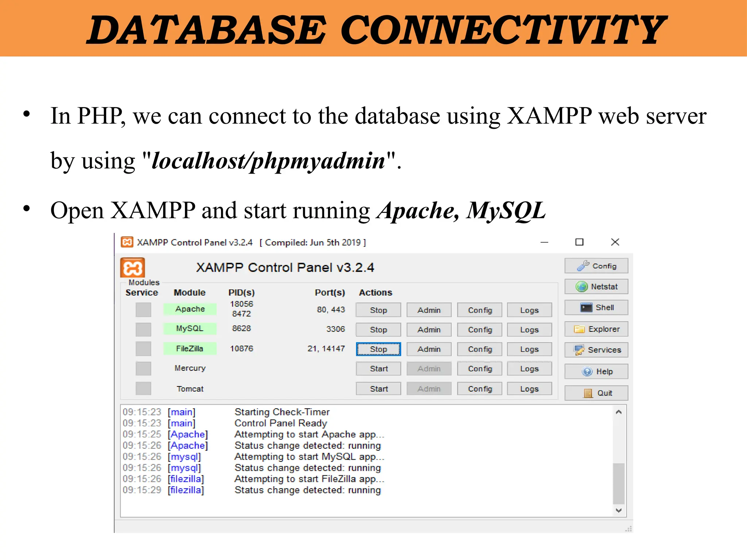The height and width of the screenshot is (560, 747).
Task: Open MySQL Admin (phpMyAdmin)
Action: [x=429, y=330]
